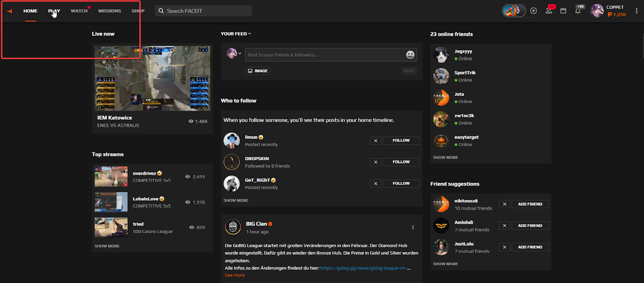Expand the YOUR FEED dropdown
Screen dimensions: 644x283
coord(236,34)
